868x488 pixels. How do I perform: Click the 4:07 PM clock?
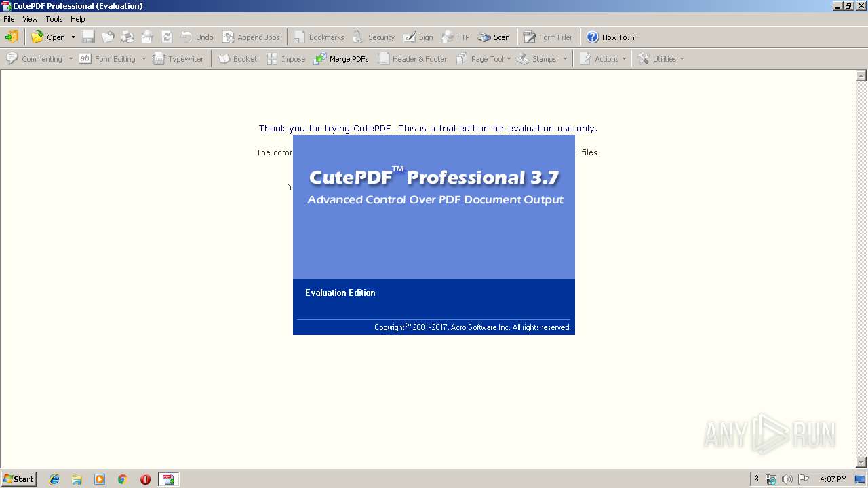[x=833, y=479]
